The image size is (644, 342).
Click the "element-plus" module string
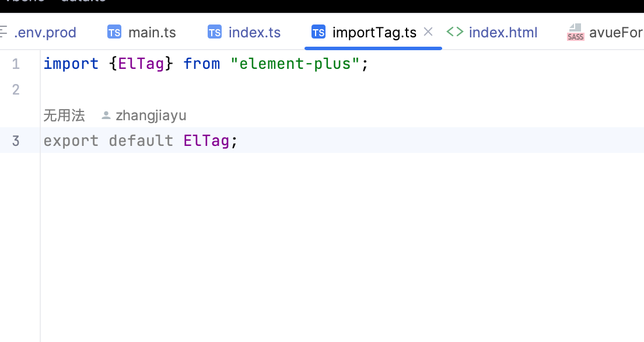pyautogui.click(x=295, y=64)
